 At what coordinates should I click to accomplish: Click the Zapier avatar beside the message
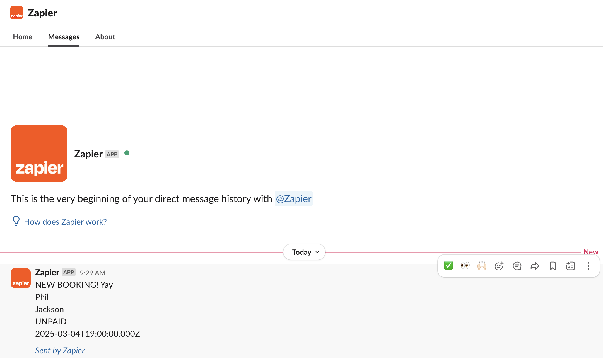pyautogui.click(x=21, y=278)
